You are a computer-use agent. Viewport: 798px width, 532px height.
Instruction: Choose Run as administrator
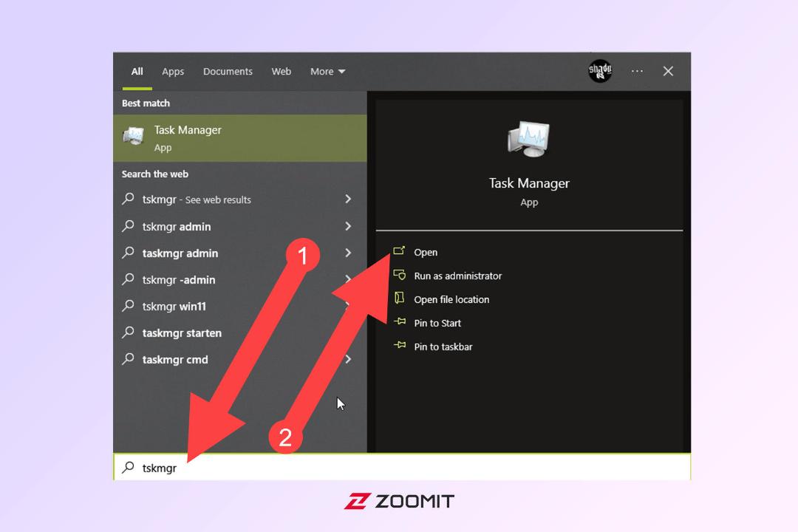(x=457, y=276)
